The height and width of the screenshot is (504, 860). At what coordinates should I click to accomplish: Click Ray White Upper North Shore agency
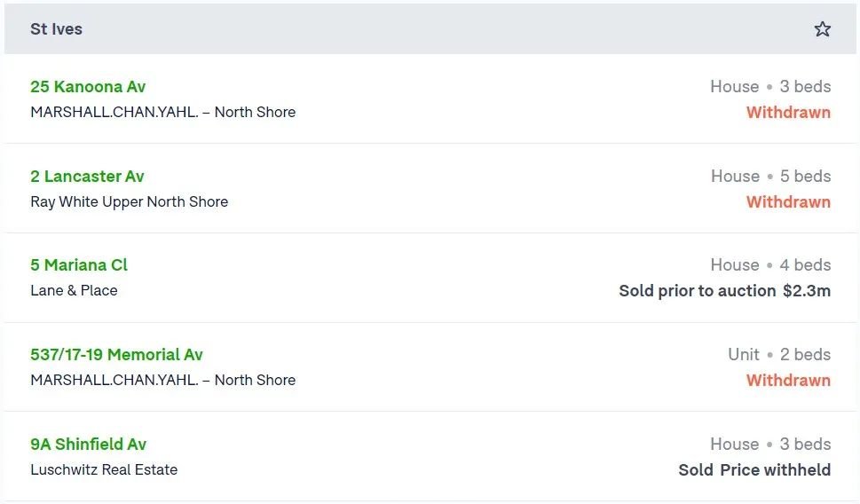coord(129,201)
